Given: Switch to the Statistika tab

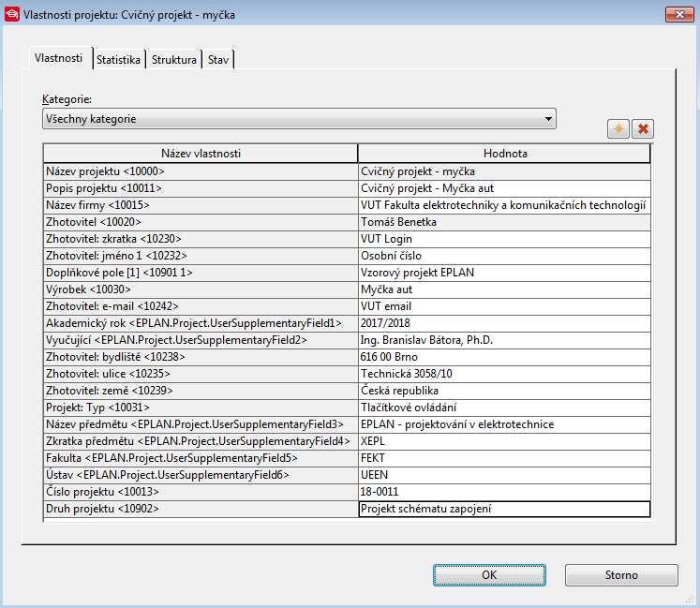Looking at the screenshot, I should point(118,59).
